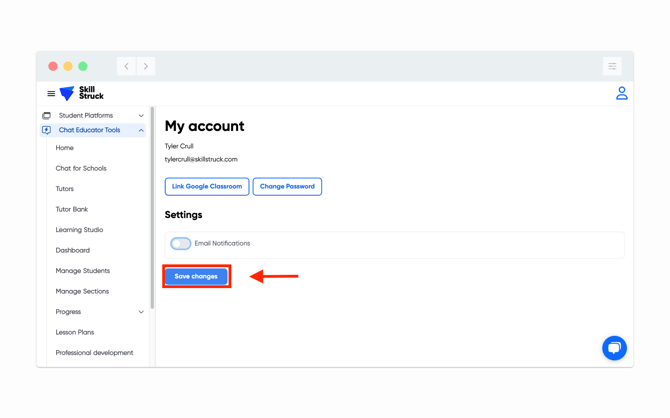Expand the Progress submenu chevron
670x418 pixels.
pyautogui.click(x=141, y=312)
